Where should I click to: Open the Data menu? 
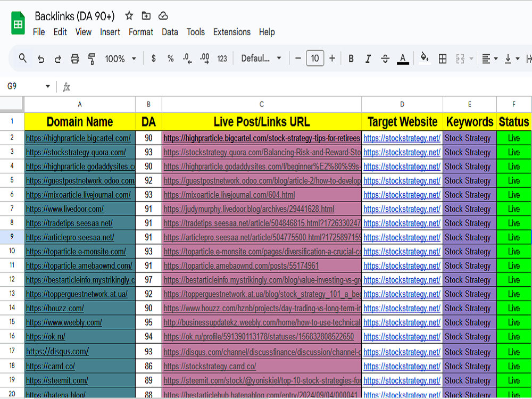170,32
